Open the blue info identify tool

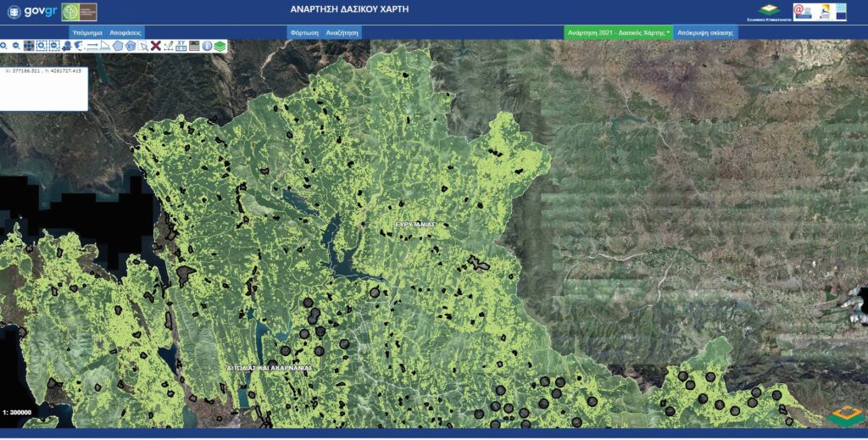coord(207,46)
